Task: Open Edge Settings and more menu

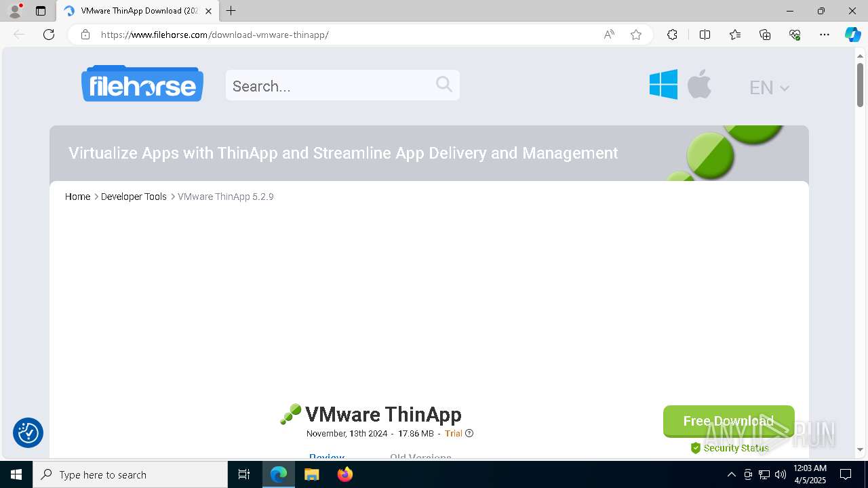Action: coord(825,35)
